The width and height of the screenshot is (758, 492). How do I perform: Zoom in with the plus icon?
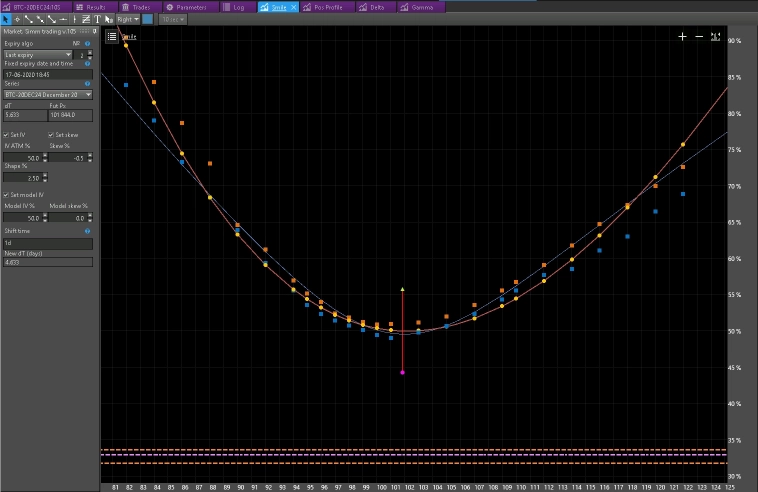pos(682,36)
